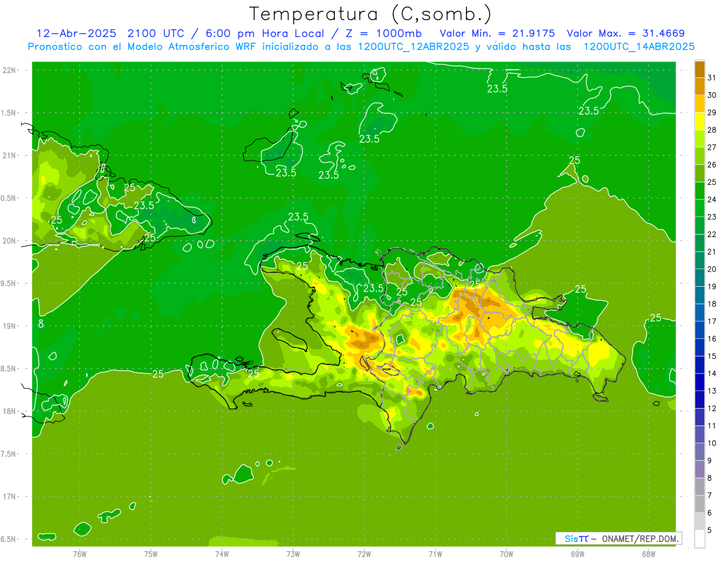Pick the dark orange swatch atop the legend

click(x=699, y=69)
